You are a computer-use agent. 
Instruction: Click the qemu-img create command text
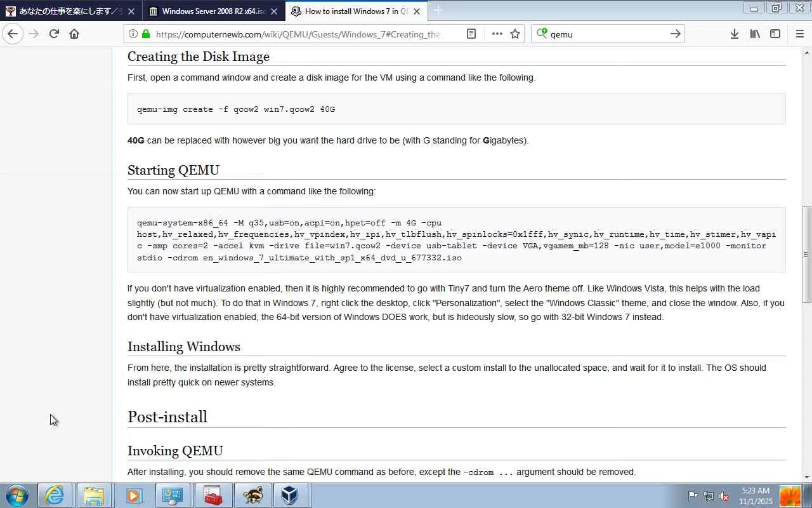coord(236,109)
